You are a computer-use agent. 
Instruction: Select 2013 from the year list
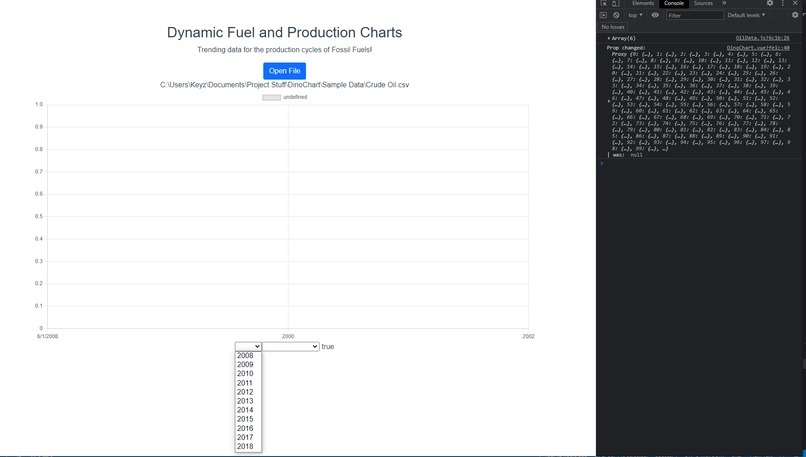point(248,401)
